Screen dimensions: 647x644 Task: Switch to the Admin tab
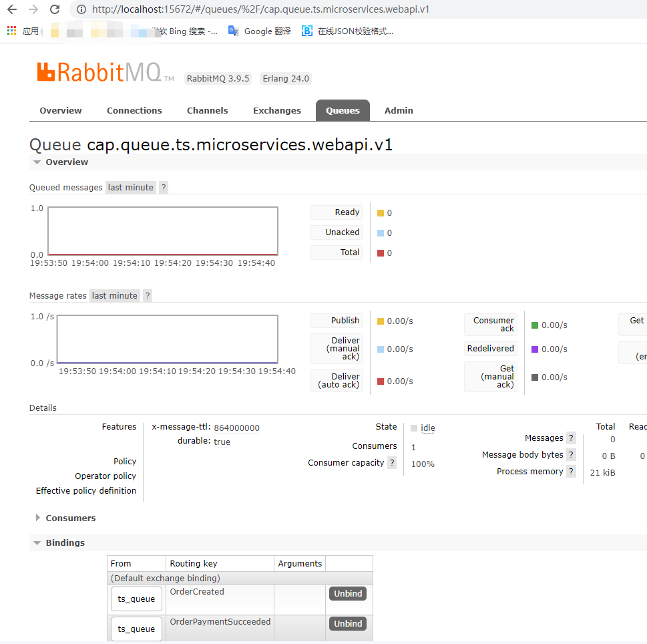point(399,111)
